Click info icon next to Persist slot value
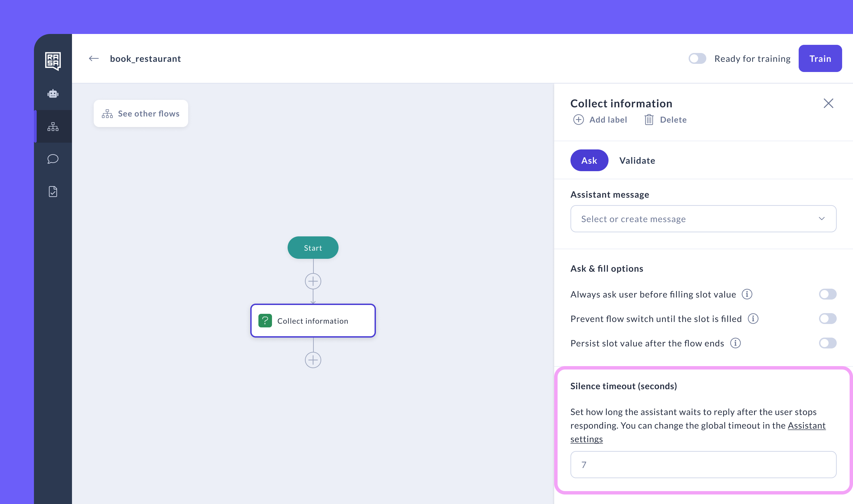This screenshot has height=504, width=853. point(735,343)
